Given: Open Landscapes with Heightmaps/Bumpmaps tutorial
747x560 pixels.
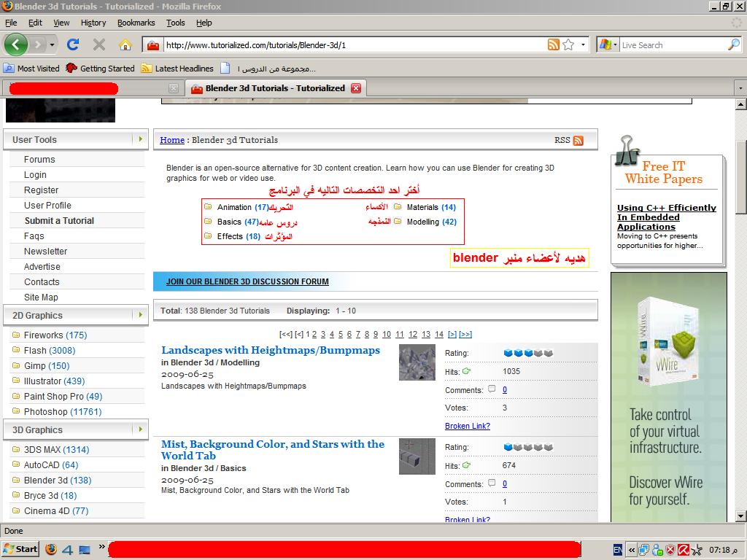Looking at the screenshot, I should [271, 350].
